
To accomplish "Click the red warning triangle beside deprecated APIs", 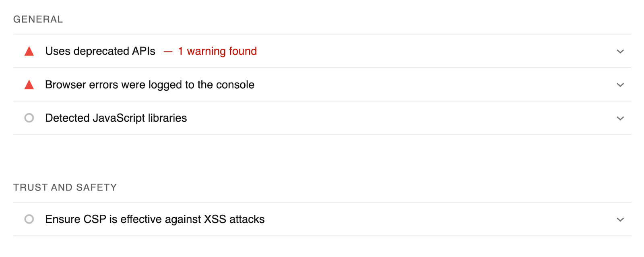I will (x=29, y=52).
